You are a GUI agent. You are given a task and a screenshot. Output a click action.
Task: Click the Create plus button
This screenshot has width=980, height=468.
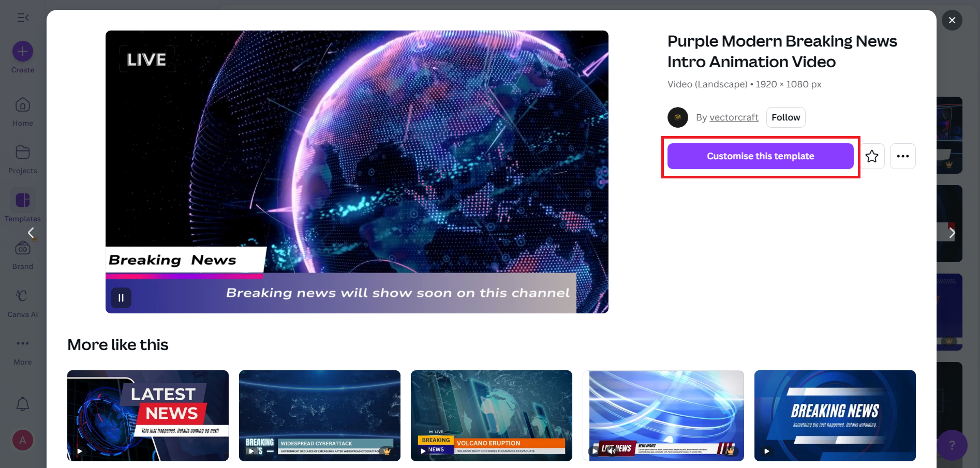pos(23,51)
